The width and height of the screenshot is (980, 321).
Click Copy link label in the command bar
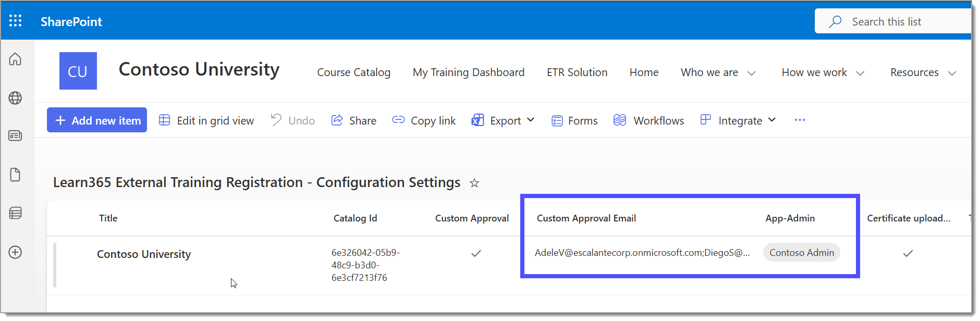point(433,121)
